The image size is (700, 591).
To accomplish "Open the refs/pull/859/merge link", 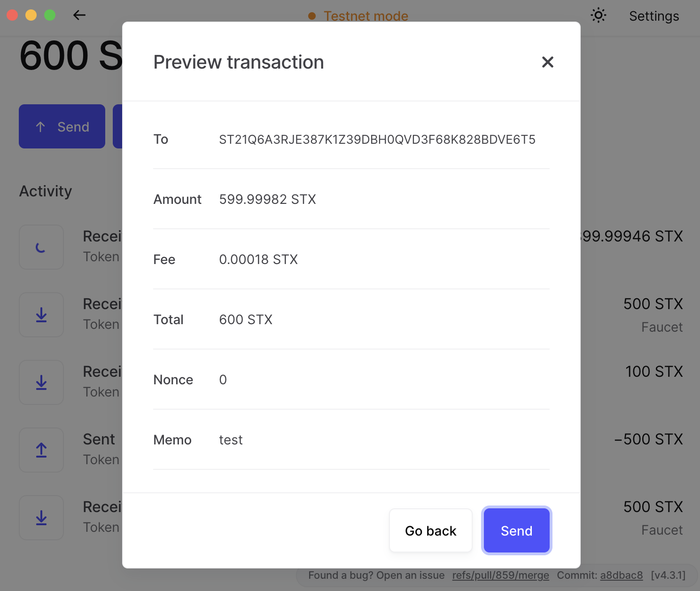I will [x=500, y=575].
